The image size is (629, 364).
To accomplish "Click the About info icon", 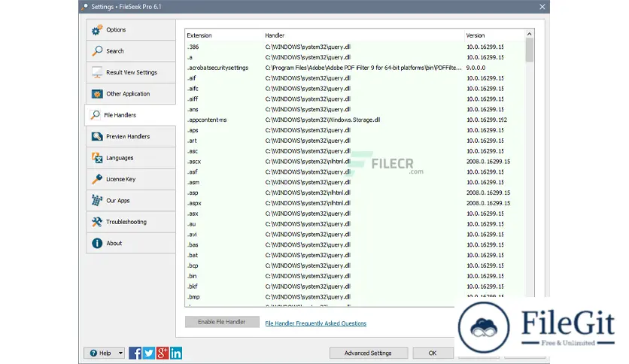I will tap(96, 244).
